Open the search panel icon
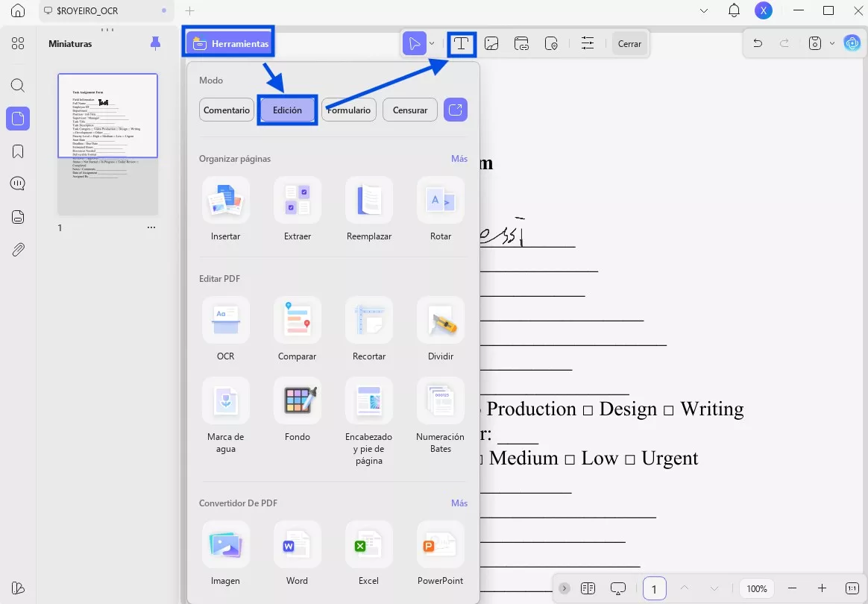 click(18, 85)
